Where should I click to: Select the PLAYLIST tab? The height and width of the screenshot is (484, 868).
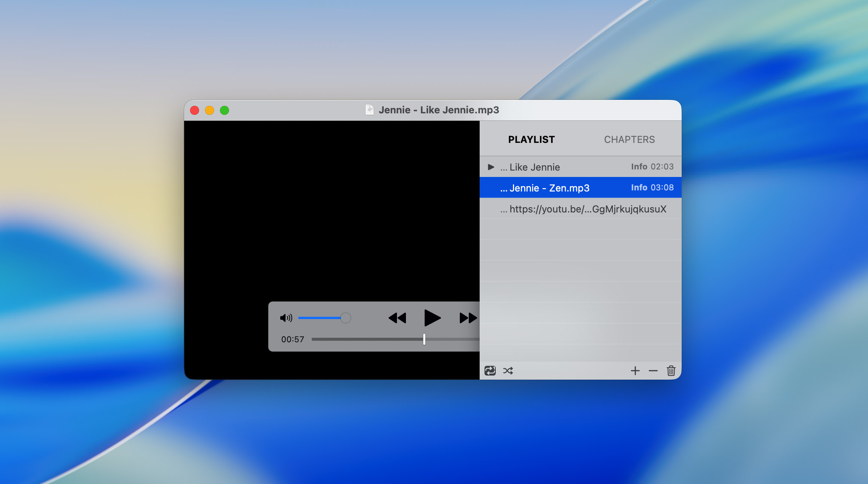[531, 140]
